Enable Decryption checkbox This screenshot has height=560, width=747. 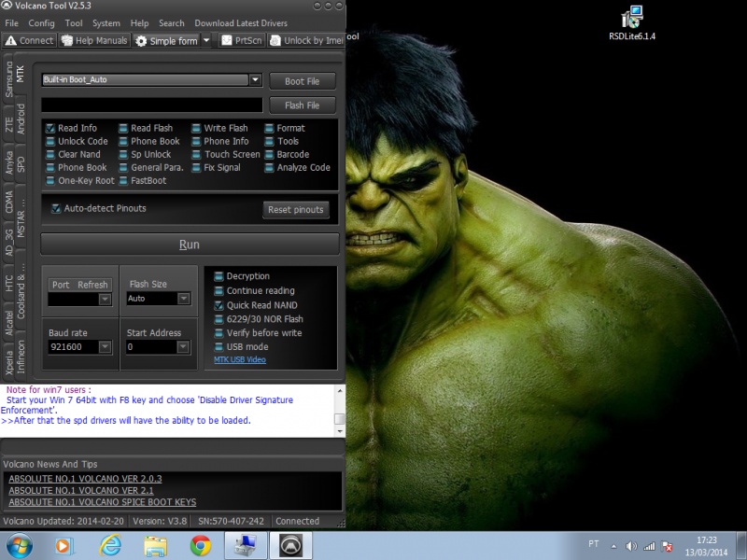[218, 276]
